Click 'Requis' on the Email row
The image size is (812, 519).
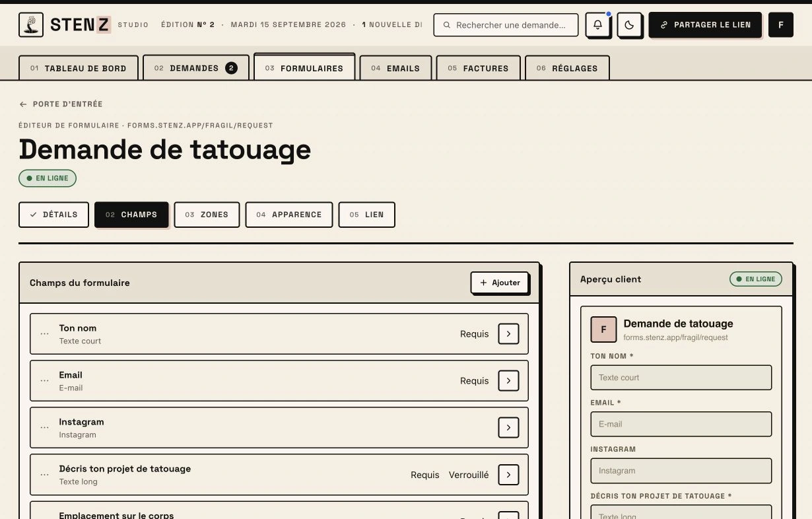click(475, 381)
